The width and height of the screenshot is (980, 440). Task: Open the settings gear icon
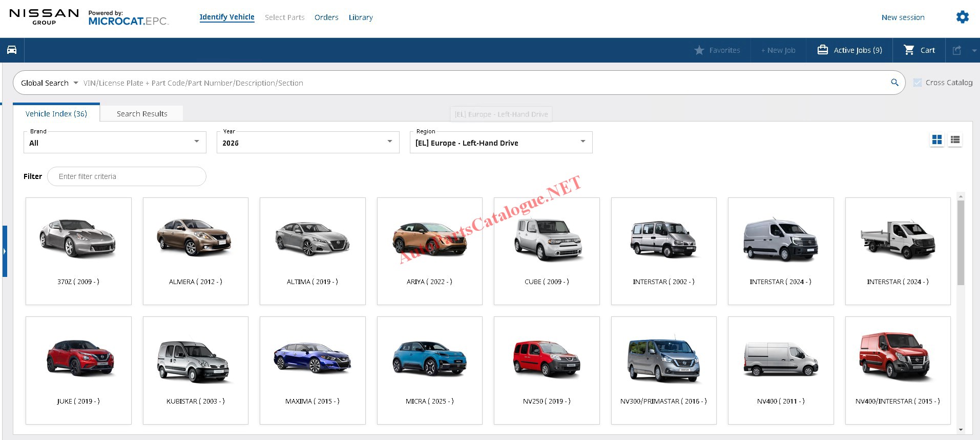[x=963, y=17]
